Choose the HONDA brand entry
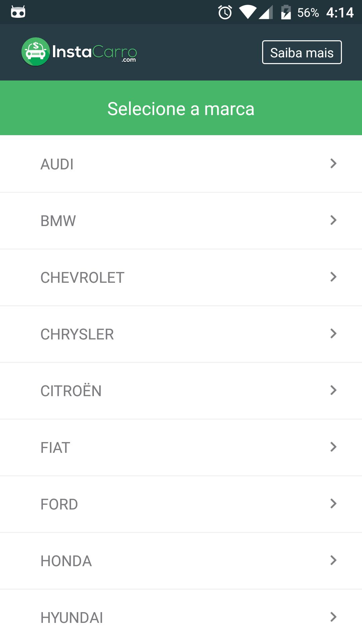Screen dimensions: 362x644 tap(66, 561)
